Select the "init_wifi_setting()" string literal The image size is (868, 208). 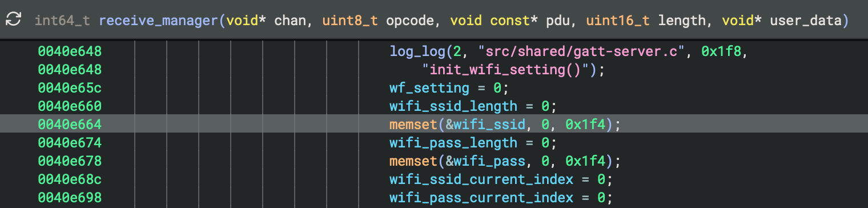pyautogui.click(x=510, y=70)
